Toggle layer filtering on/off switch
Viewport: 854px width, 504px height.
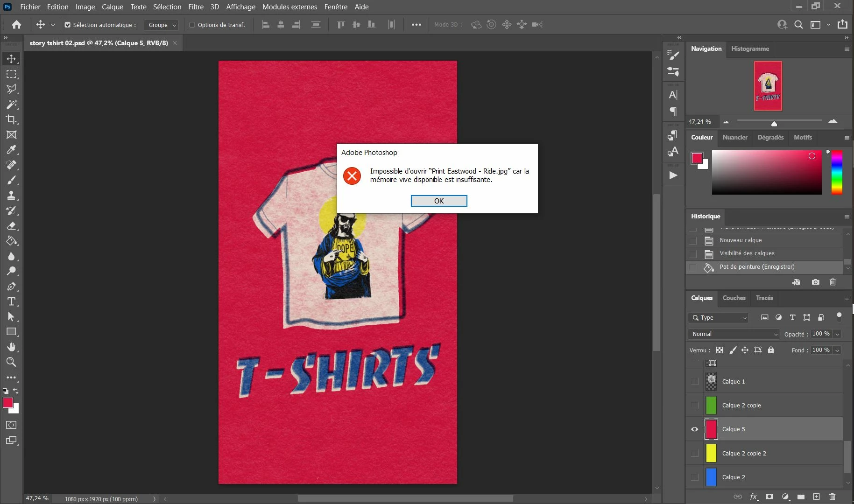tap(839, 317)
